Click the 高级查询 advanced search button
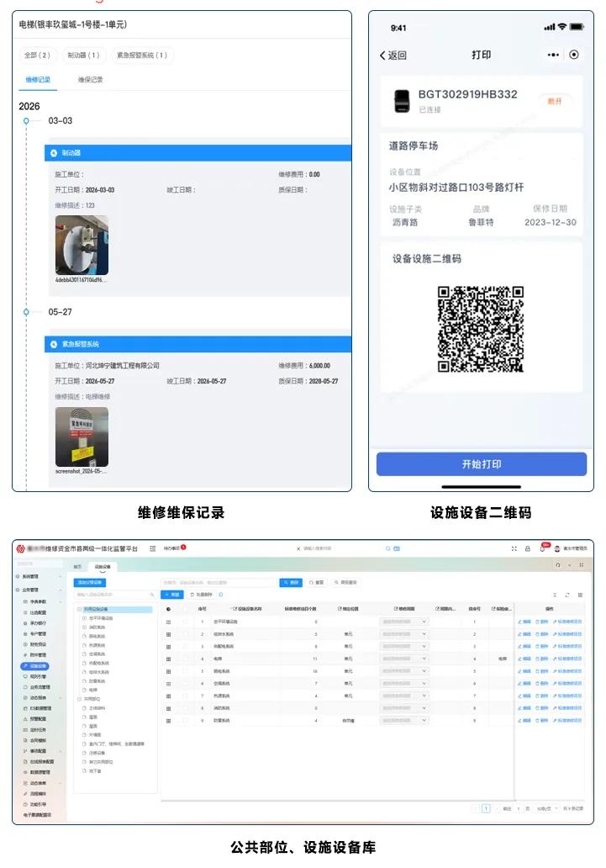 (x=346, y=582)
